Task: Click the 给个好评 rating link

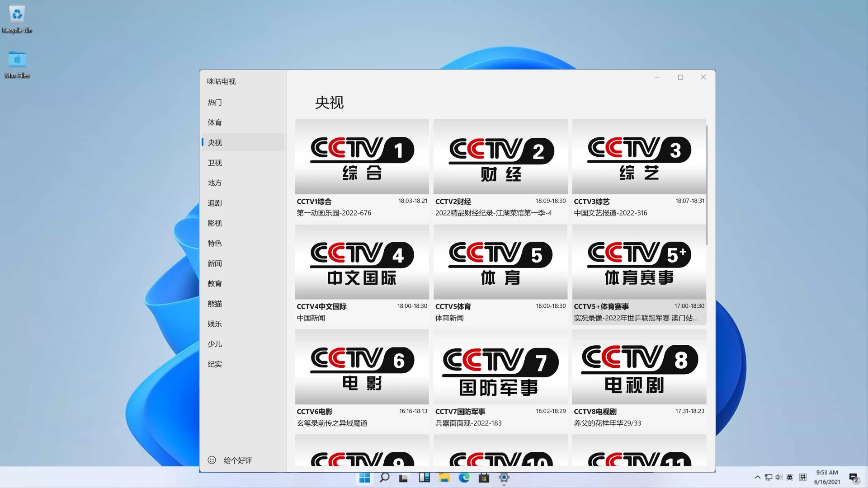Action: 238,460
